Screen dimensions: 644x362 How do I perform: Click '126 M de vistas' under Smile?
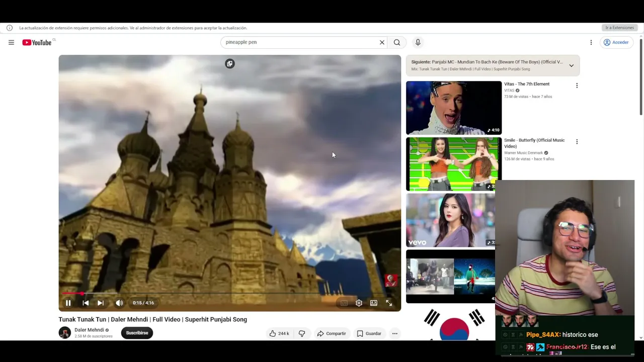[518, 159]
